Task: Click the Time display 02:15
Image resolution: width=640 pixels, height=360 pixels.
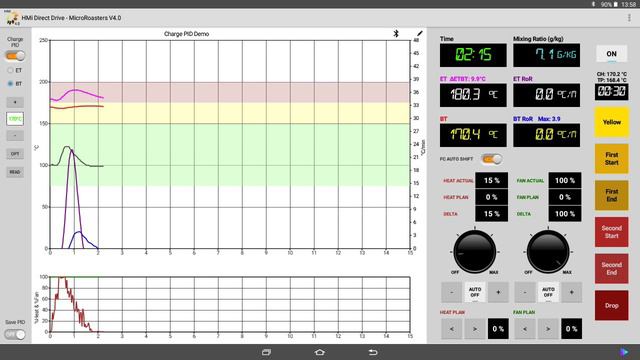Action: pyautogui.click(x=473, y=55)
